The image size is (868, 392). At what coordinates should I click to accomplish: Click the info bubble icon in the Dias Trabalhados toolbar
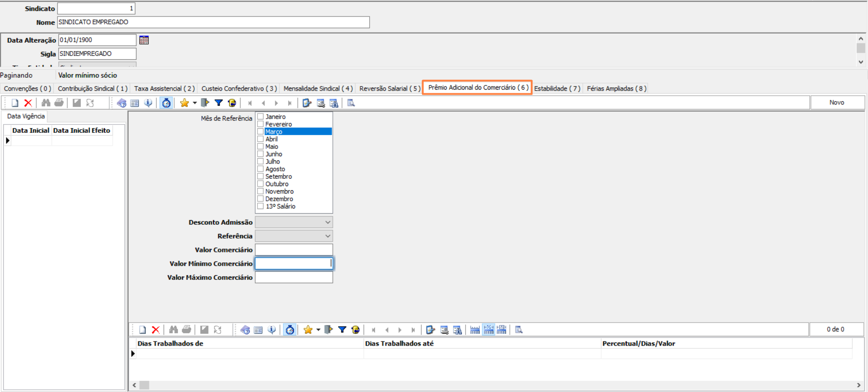(272, 330)
